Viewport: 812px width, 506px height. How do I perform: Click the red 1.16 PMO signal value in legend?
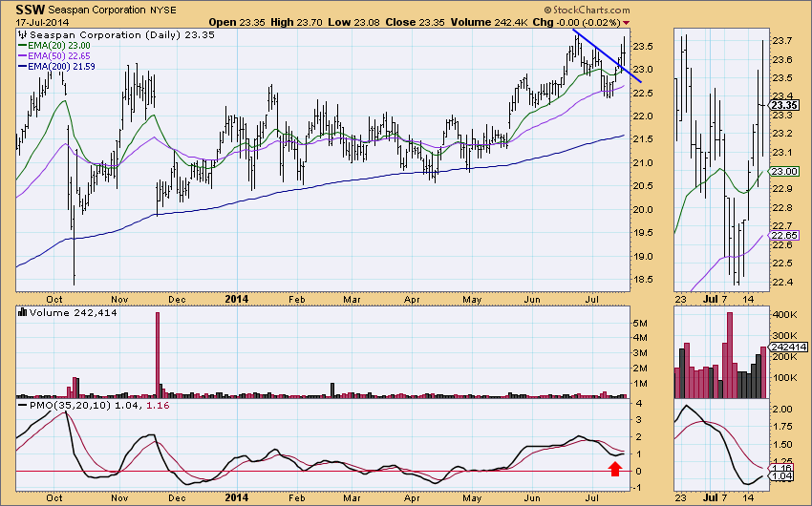pyautogui.click(x=158, y=406)
